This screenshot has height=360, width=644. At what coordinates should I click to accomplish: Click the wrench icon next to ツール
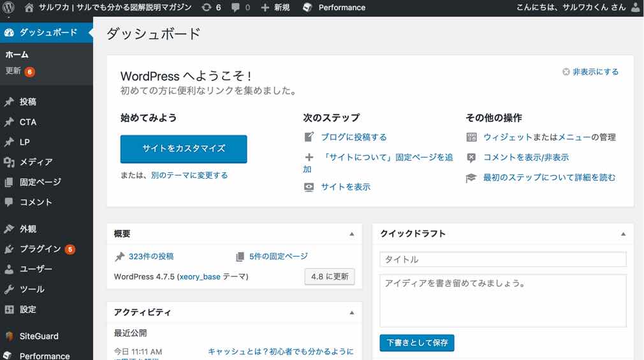pyautogui.click(x=9, y=289)
